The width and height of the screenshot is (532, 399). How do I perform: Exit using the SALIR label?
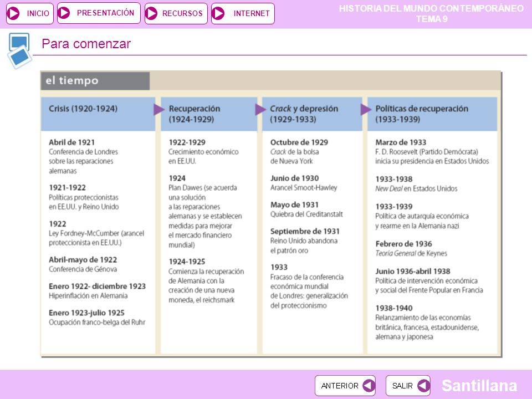click(x=402, y=386)
